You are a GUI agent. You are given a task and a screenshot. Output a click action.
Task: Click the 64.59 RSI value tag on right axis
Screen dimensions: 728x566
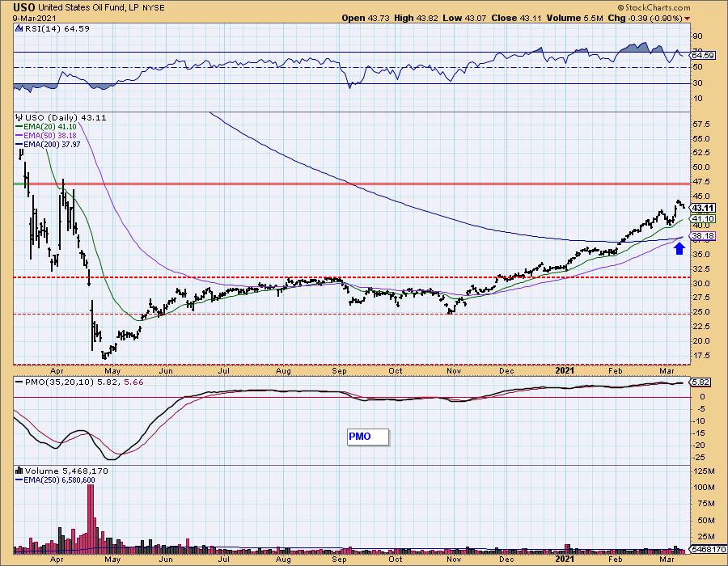(x=702, y=56)
